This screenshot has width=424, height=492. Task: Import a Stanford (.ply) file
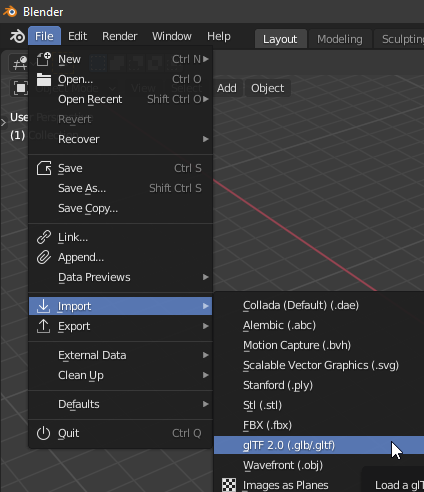(x=319, y=385)
